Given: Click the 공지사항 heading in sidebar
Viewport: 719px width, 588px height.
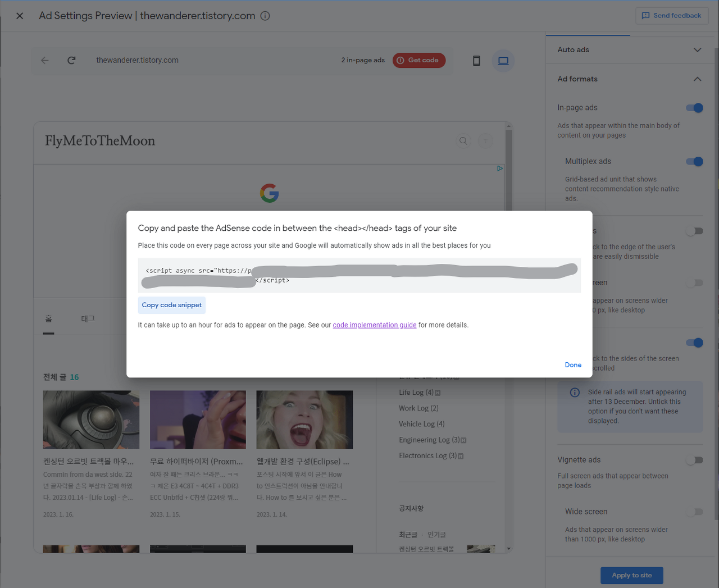Looking at the screenshot, I should (411, 508).
